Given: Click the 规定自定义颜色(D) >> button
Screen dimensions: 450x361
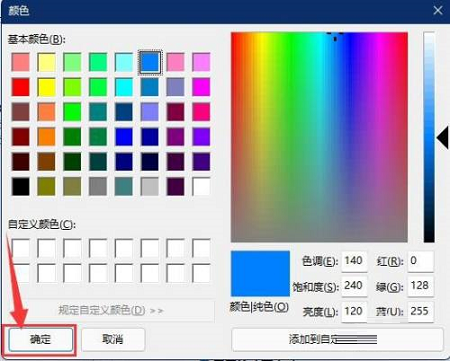Looking at the screenshot, I should 111,310.
